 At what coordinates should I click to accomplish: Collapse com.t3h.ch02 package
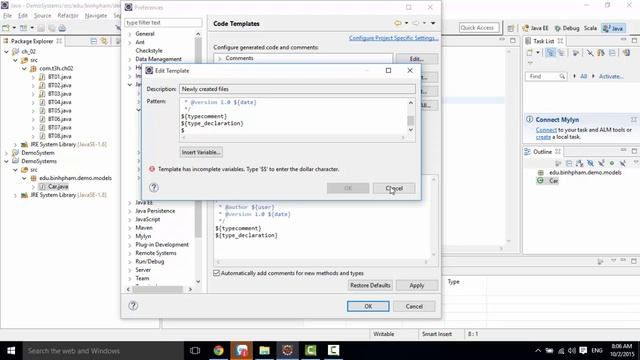pos(24,68)
